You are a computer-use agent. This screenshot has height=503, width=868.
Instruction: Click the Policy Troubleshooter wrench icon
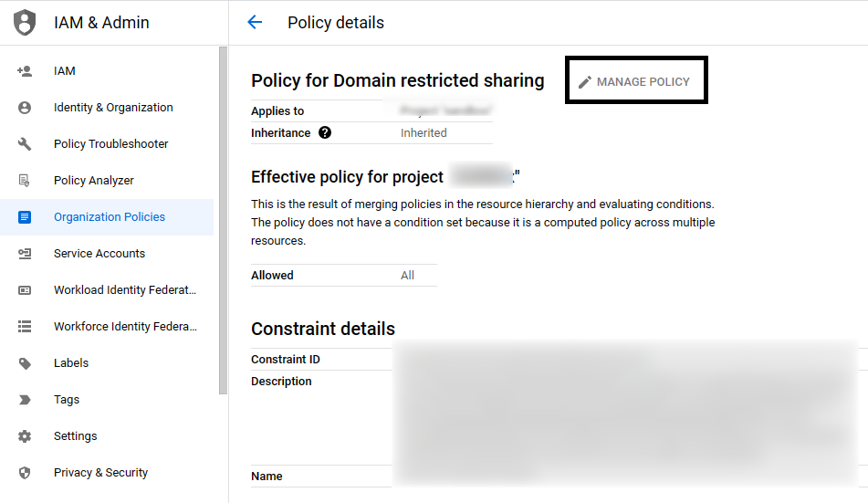pyautogui.click(x=25, y=144)
